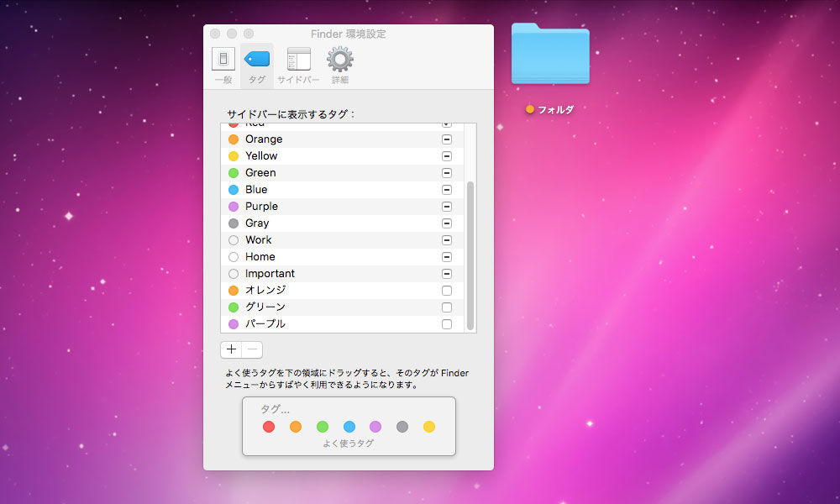Click the minus remove-tag button

click(x=252, y=349)
